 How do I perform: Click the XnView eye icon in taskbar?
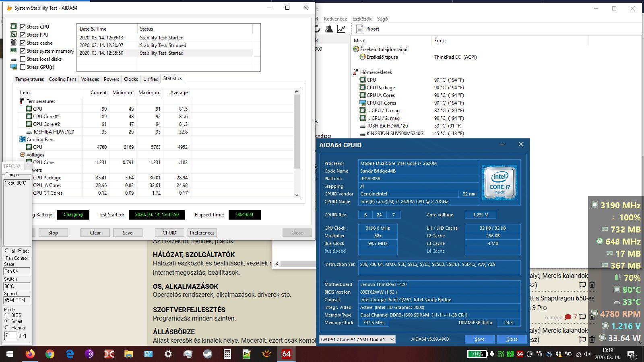point(266,354)
